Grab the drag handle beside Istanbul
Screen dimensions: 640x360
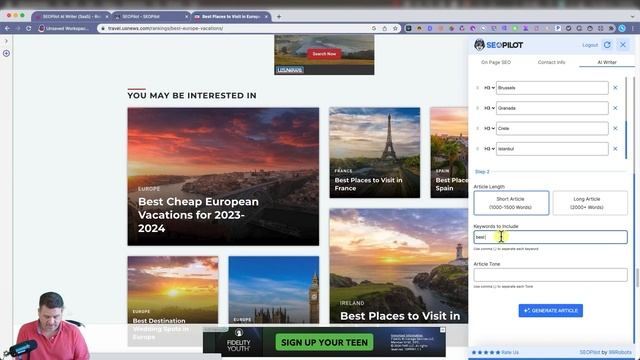point(478,149)
